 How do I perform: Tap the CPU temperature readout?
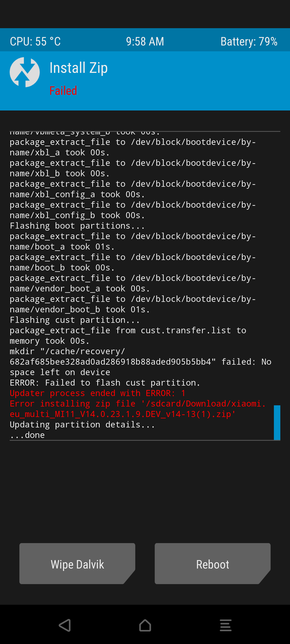(x=35, y=41)
